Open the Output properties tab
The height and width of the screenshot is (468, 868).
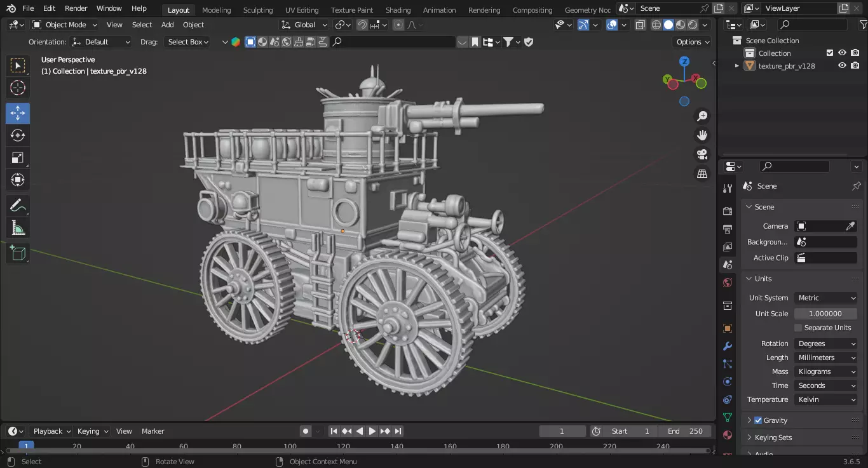point(728,229)
